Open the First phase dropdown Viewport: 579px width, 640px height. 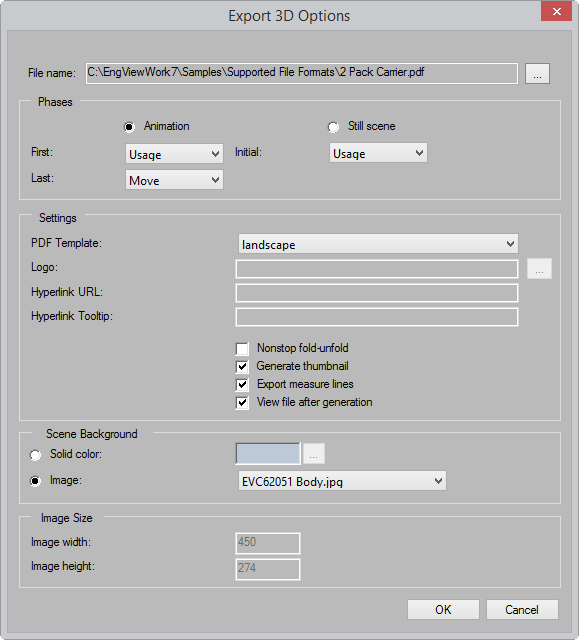(174, 154)
